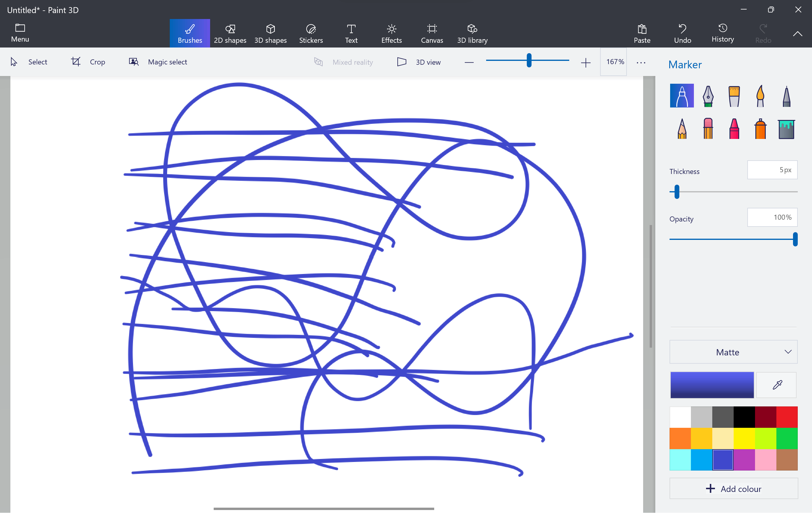Switch to the Stickers tab
812x513 pixels.
(x=310, y=34)
